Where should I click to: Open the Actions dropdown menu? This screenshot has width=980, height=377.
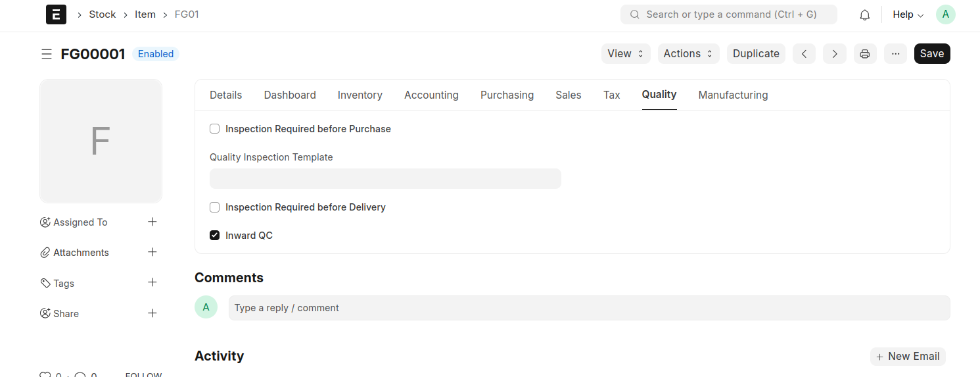pyautogui.click(x=688, y=54)
